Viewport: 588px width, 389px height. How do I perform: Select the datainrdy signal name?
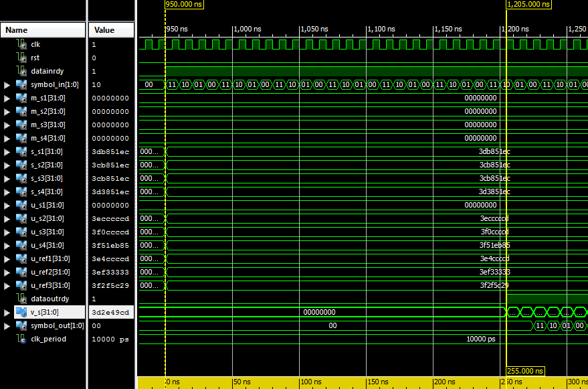[47, 72]
